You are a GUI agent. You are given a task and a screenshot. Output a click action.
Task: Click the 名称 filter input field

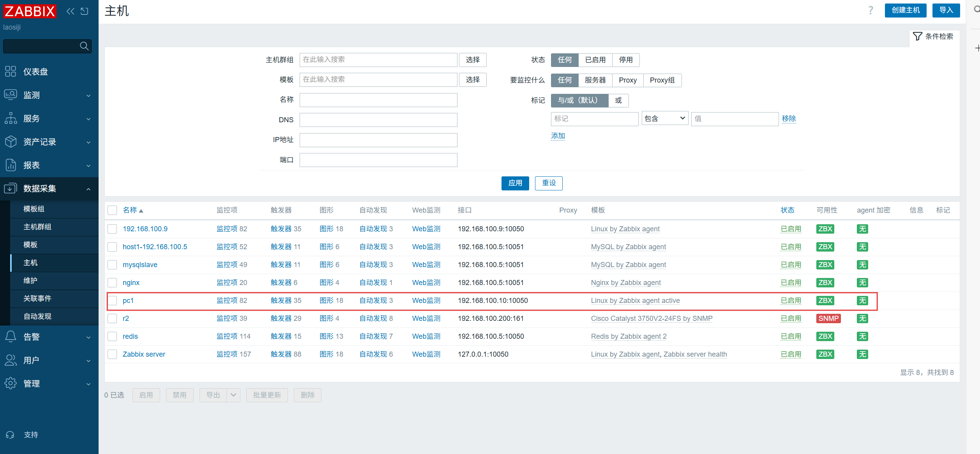pos(378,100)
